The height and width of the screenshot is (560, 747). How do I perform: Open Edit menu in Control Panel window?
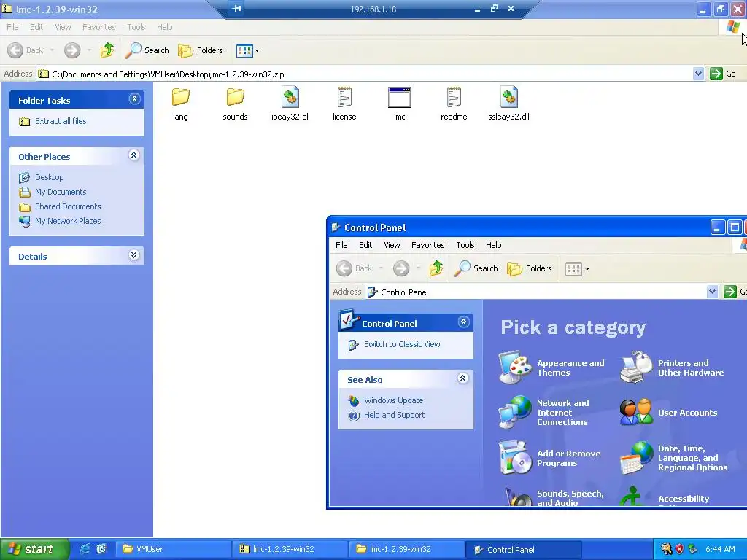(365, 245)
